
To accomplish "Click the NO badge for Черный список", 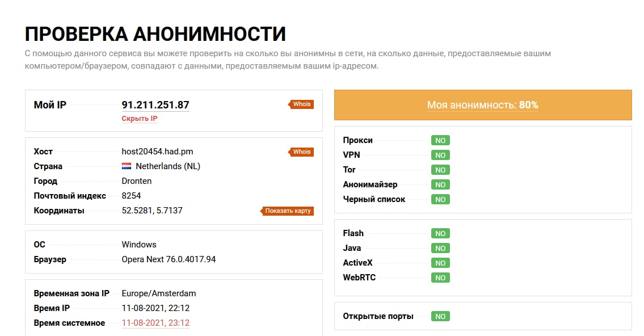I will click(440, 199).
